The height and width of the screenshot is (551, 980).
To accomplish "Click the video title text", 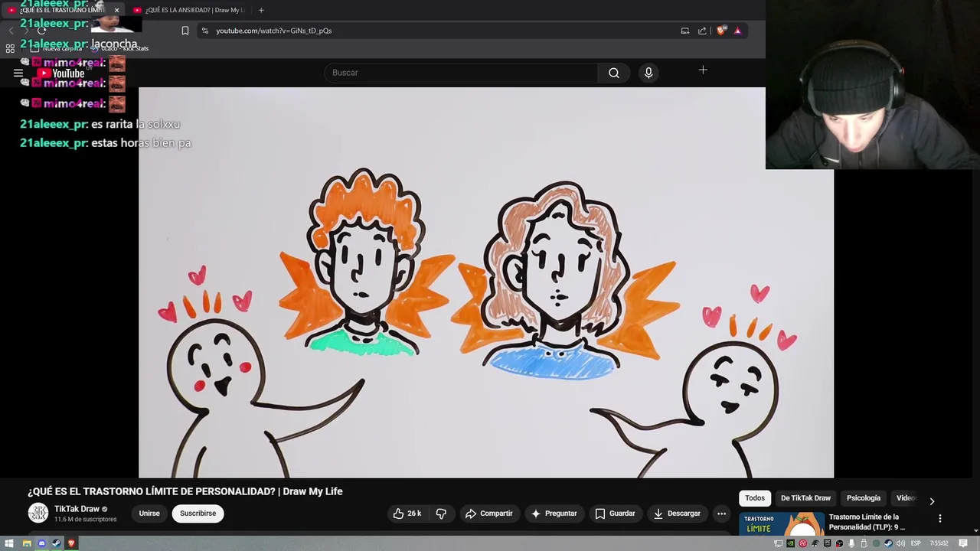I will [185, 491].
